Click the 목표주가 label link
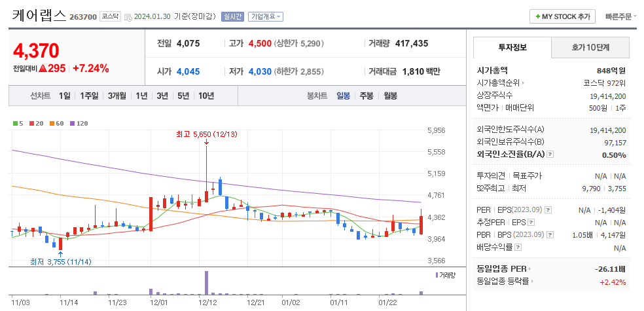The height and width of the screenshot is (311, 644). click(x=528, y=176)
